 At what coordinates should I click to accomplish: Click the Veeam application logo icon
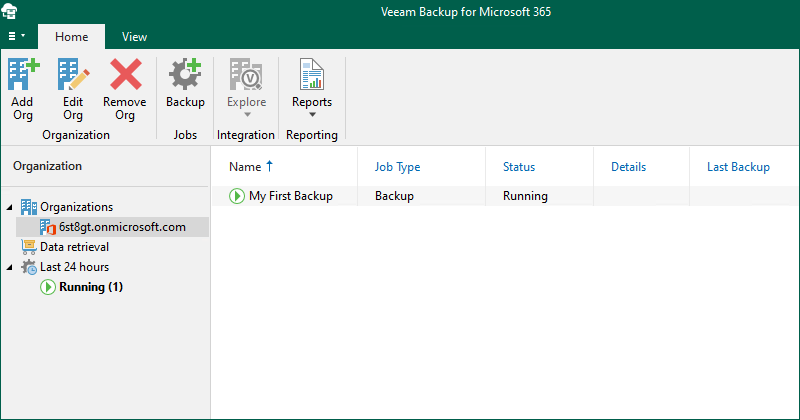(9, 11)
